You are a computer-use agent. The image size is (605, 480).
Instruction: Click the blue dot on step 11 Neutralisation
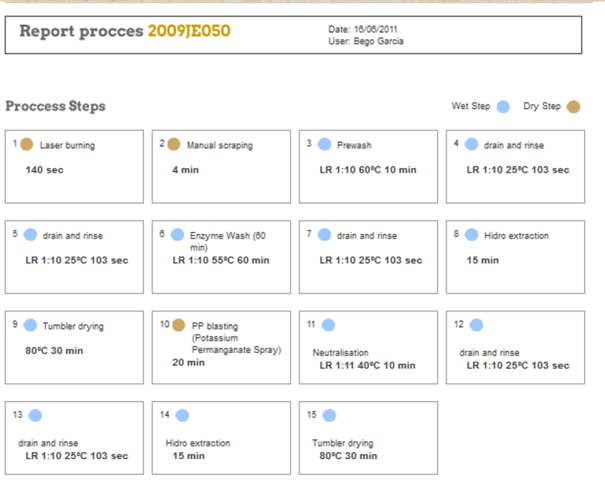[x=328, y=325]
